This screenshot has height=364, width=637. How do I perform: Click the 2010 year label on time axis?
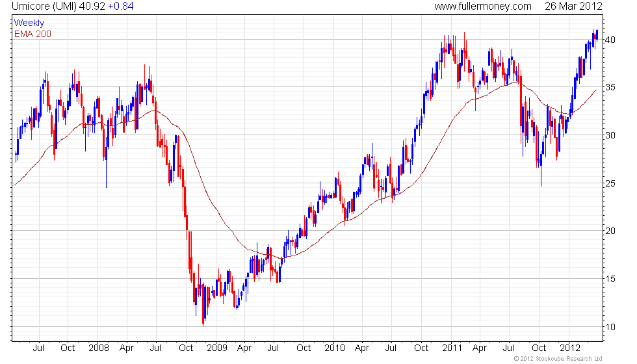[334, 348]
